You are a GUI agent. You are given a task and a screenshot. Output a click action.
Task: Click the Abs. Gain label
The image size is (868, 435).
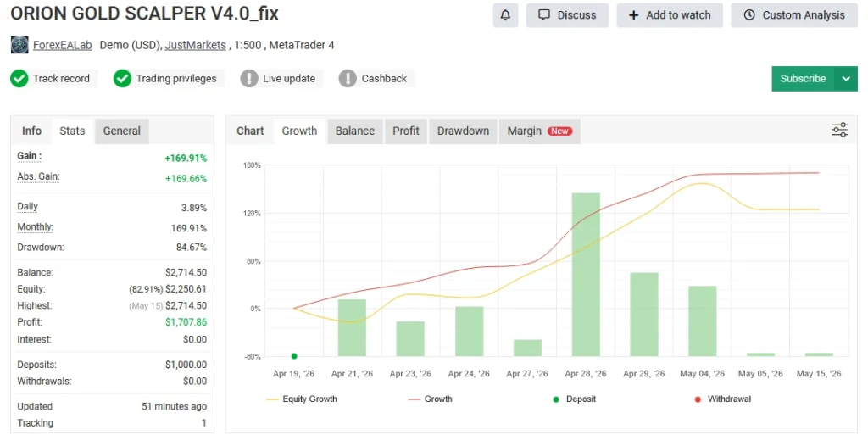point(38,176)
